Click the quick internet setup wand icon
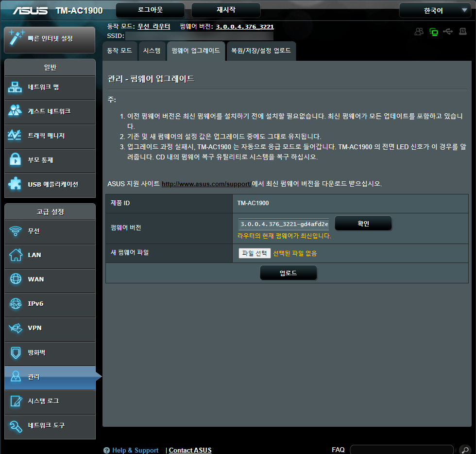 [16, 37]
